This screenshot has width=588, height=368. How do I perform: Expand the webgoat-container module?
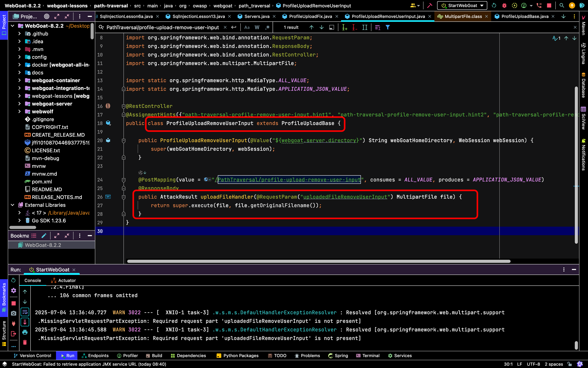tap(19, 80)
